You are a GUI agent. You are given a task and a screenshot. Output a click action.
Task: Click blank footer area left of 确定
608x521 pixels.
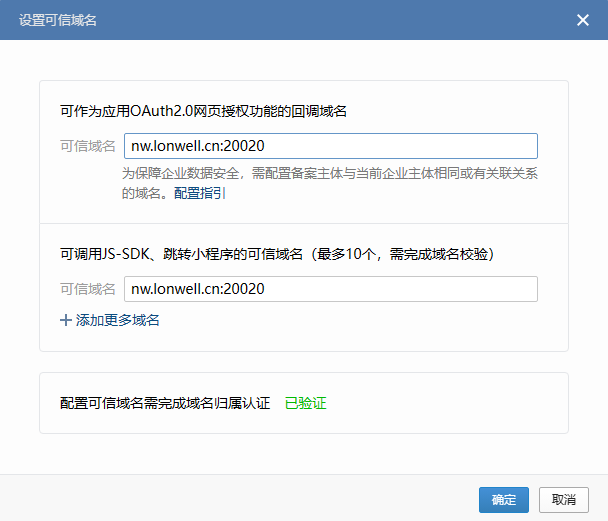coord(250,499)
